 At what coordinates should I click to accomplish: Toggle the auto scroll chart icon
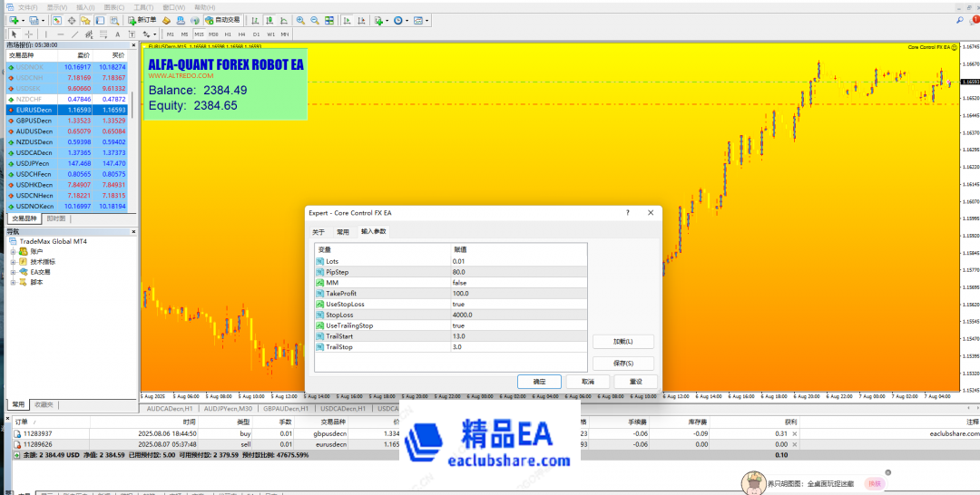347,20
